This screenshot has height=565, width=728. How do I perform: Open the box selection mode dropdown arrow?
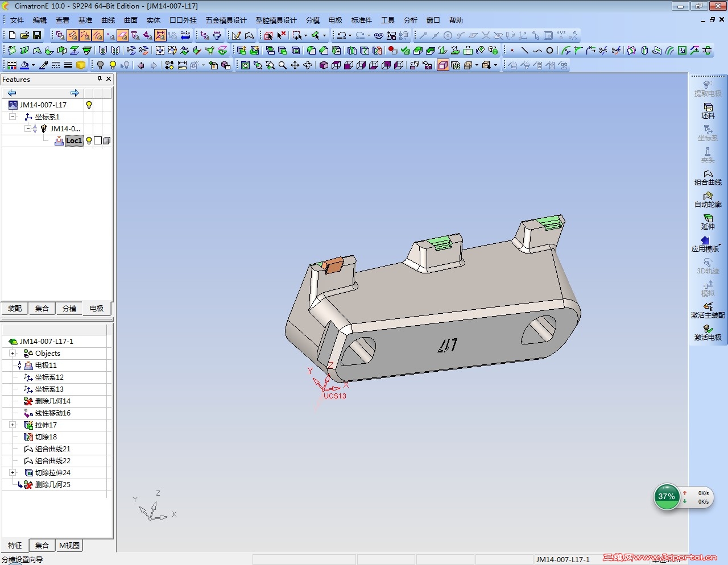(x=305, y=35)
